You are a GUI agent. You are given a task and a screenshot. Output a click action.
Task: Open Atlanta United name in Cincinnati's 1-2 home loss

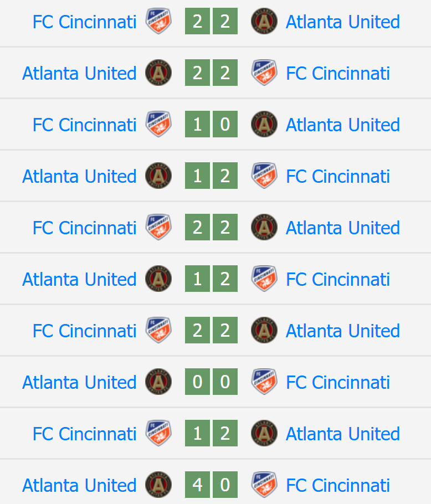pyautogui.click(x=343, y=434)
